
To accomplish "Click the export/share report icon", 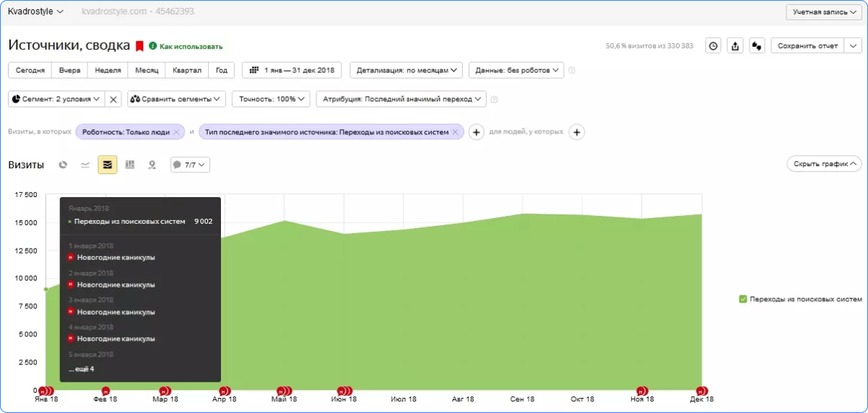I will pyautogui.click(x=735, y=45).
